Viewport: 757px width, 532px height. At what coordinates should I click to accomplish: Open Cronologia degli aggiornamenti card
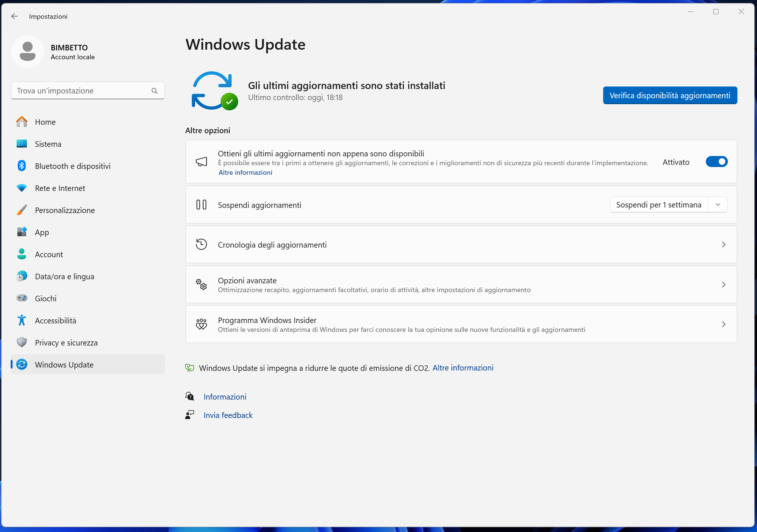click(x=461, y=245)
